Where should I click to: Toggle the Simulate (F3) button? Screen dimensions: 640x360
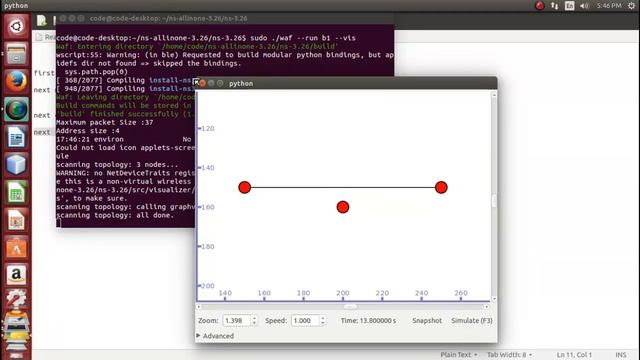coord(472,320)
